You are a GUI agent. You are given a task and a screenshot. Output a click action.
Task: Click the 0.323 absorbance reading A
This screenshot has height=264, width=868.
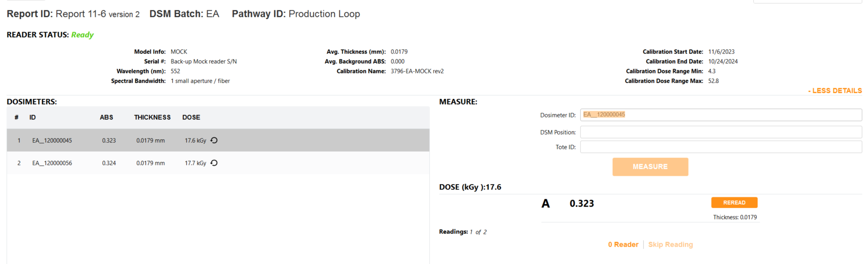click(x=582, y=204)
